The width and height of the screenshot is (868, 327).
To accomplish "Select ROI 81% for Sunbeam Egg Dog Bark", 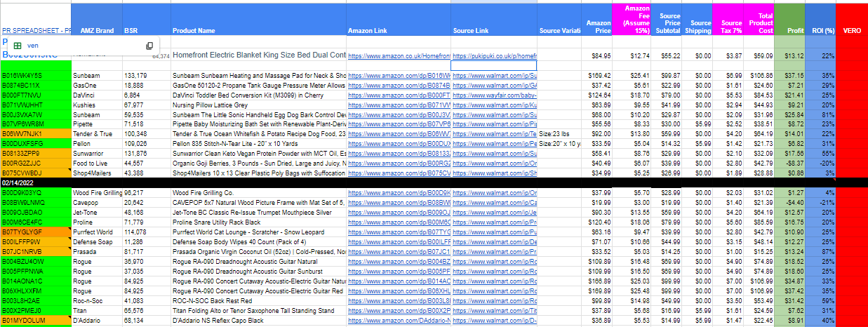I will (820, 114).
